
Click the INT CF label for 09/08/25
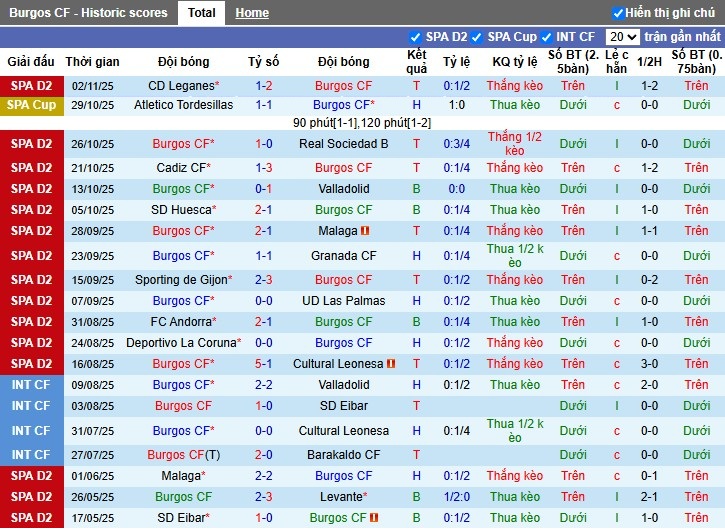click(x=31, y=385)
